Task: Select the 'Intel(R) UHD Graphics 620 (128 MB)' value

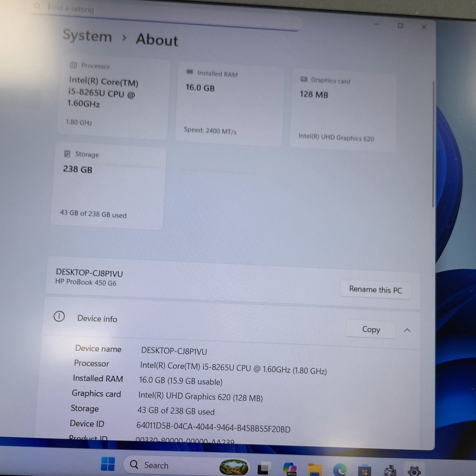Action: pyautogui.click(x=200, y=397)
